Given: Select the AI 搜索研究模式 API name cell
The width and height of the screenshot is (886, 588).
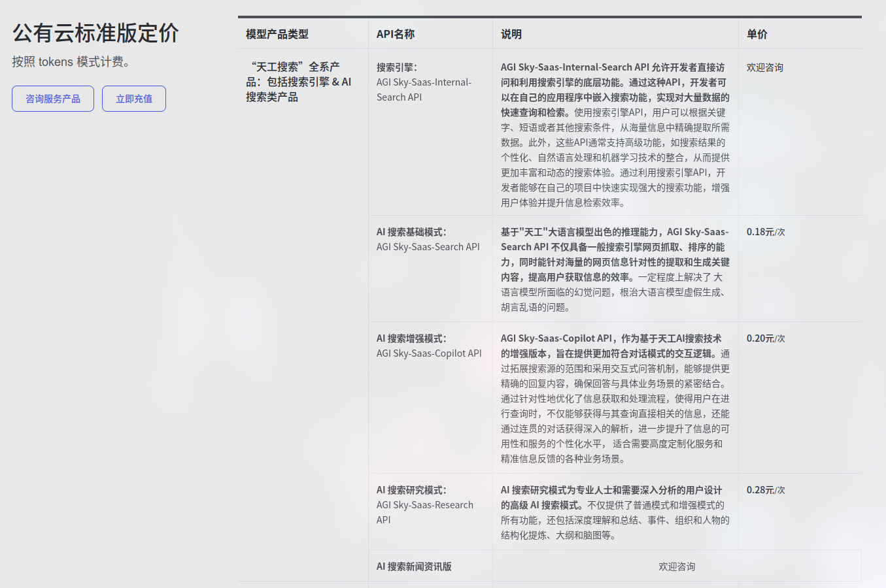Looking at the screenshot, I should click(425, 504).
